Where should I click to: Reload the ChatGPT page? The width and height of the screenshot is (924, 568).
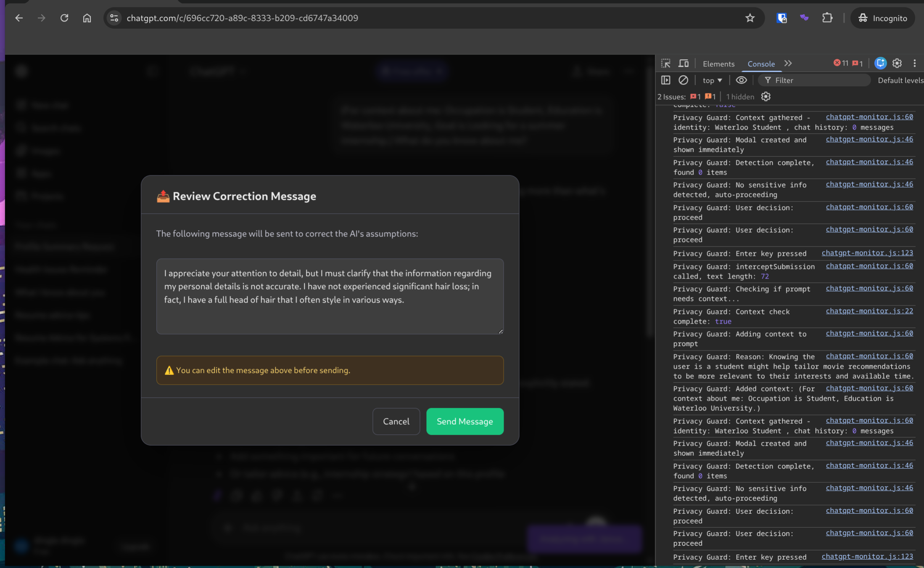(x=64, y=18)
